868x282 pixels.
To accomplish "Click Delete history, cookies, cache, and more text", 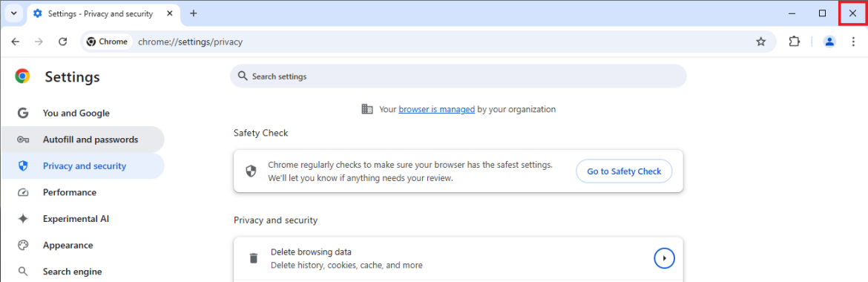I will (346, 266).
